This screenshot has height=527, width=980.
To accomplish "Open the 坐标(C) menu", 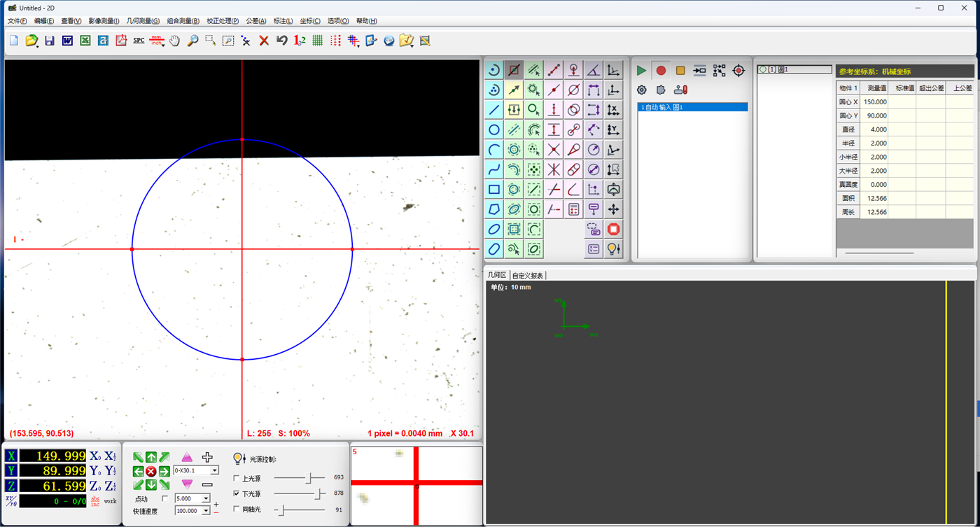I will point(310,21).
